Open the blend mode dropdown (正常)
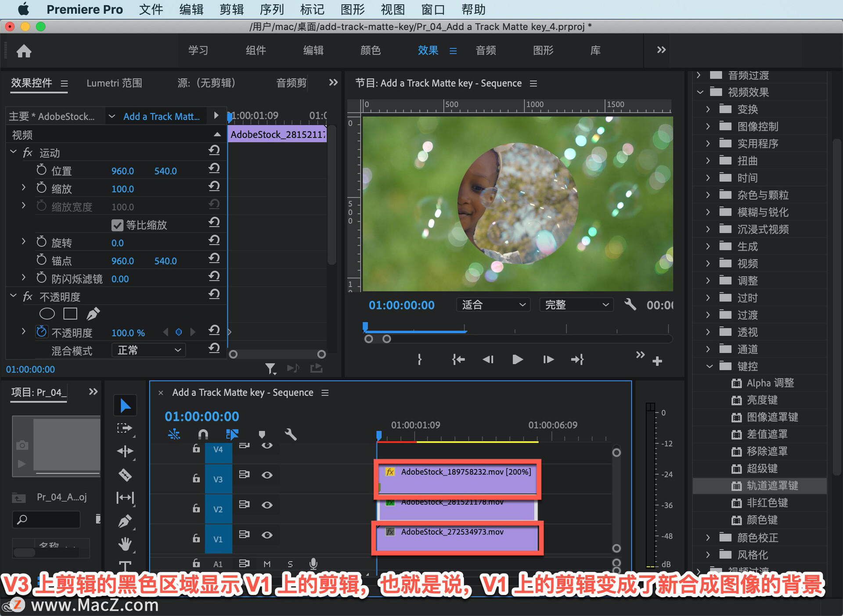This screenshot has height=616, width=843. pos(149,350)
